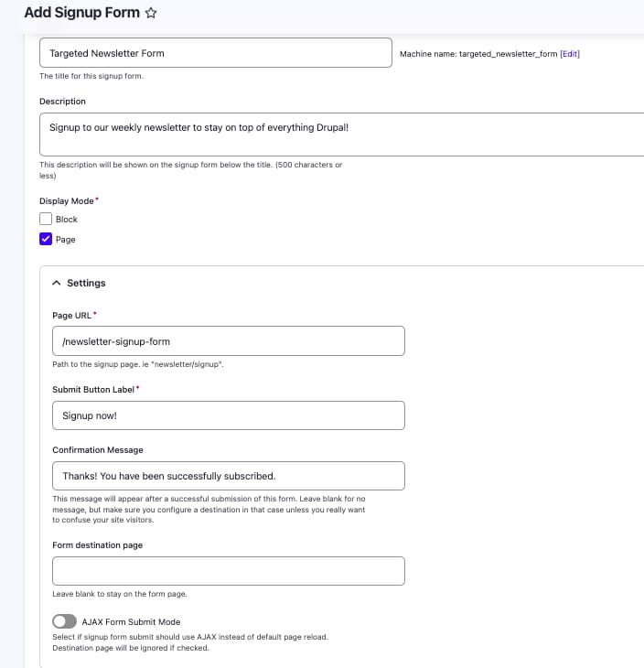Click the 'Page URL' label text
This screenshot has width=644, height=668.
(71, 316)
